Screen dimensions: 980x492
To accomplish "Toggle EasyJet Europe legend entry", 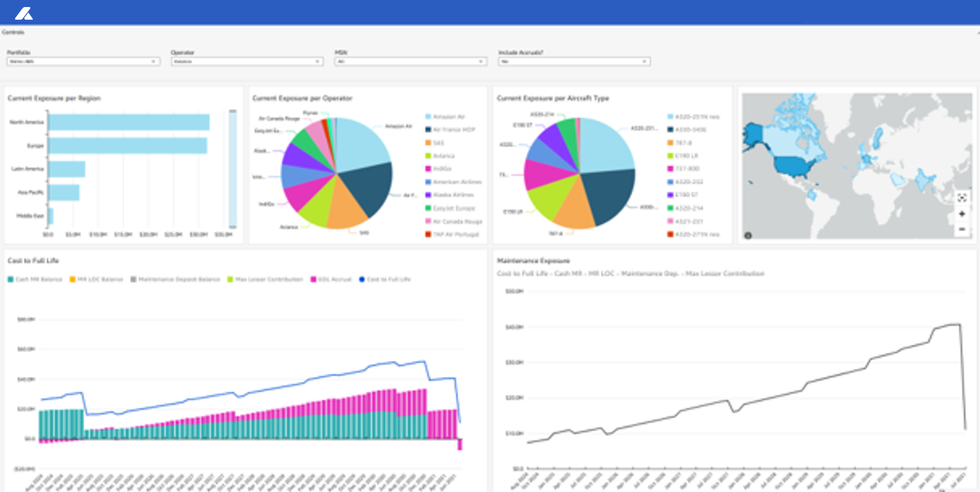I will (x=450, y=208).
